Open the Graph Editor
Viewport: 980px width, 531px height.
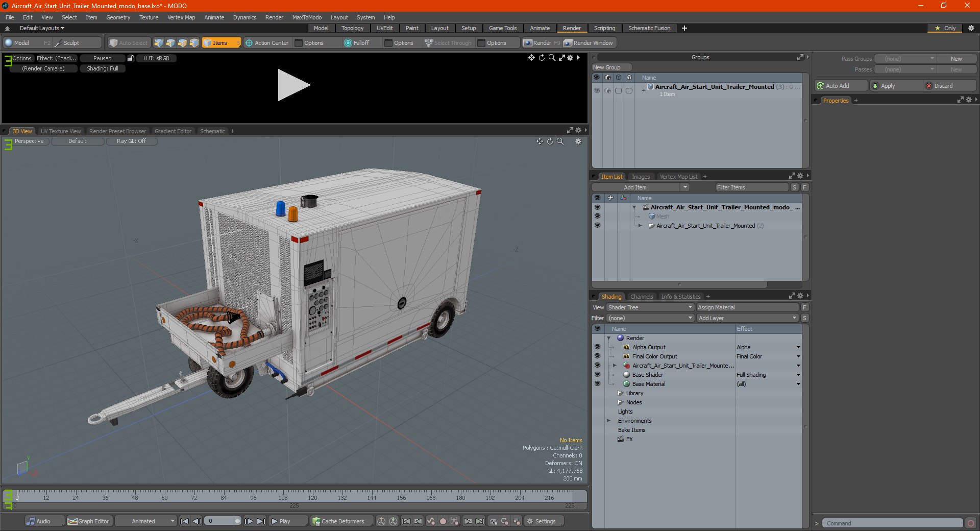[x=88, y=521]
